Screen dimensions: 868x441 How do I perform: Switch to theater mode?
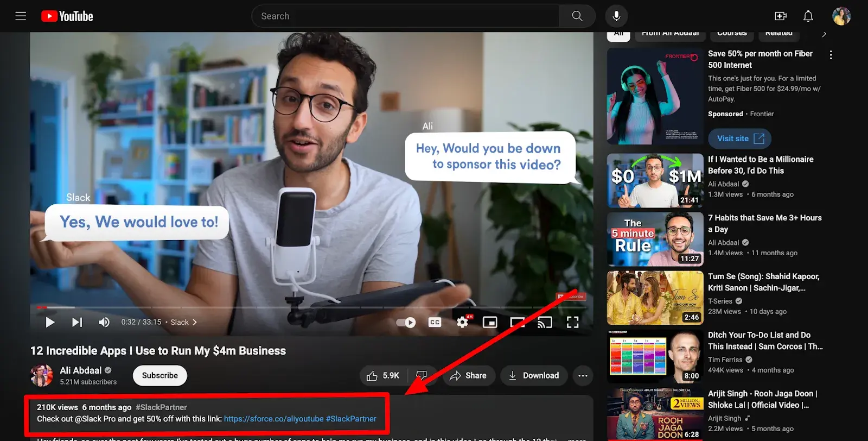(x=518, y=322)
